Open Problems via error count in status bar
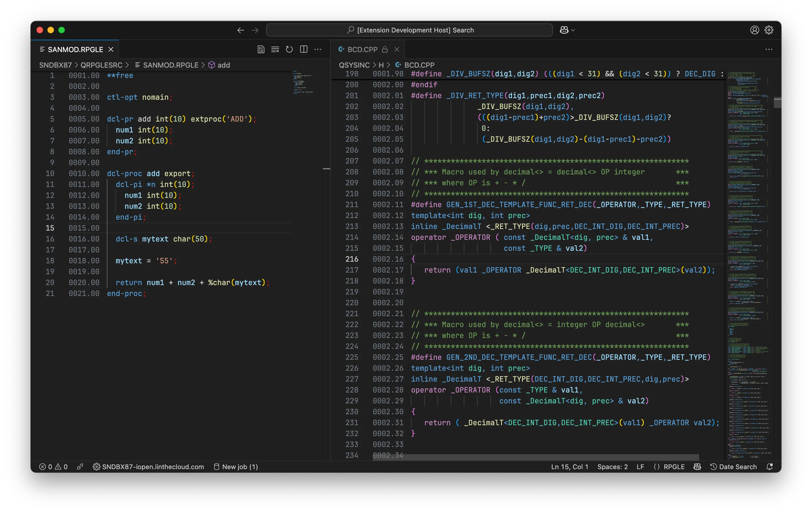Screen dimensions: 812x513 (46, 466)
